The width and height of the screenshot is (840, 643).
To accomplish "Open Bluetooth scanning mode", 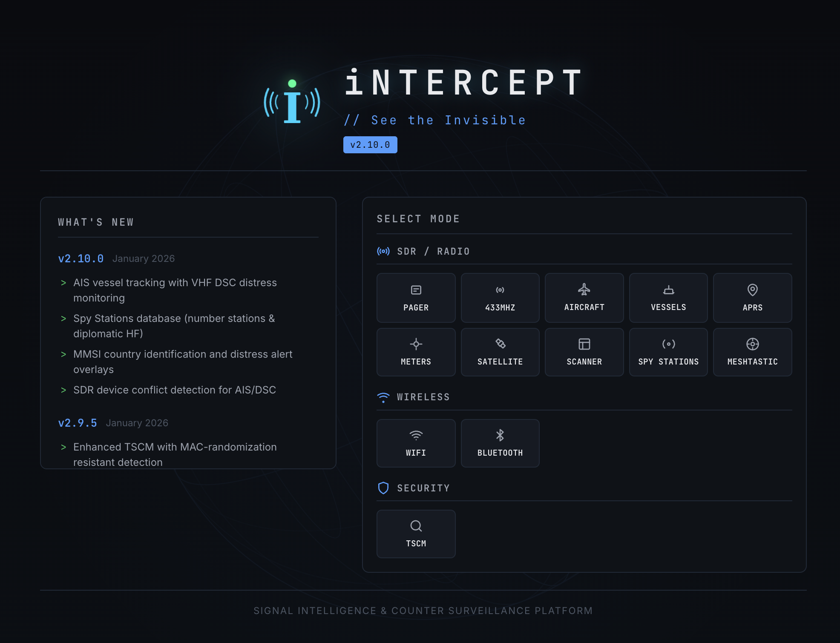I will 500,443.
